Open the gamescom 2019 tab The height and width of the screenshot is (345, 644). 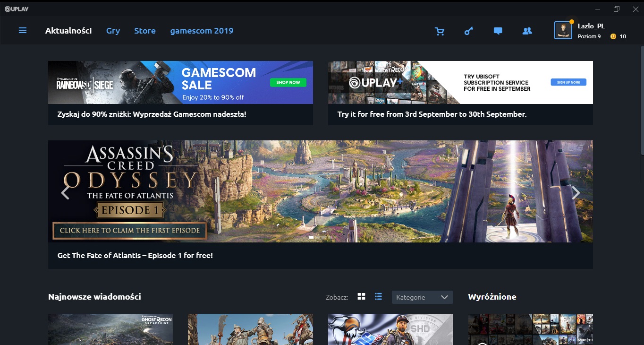point(202,31)
